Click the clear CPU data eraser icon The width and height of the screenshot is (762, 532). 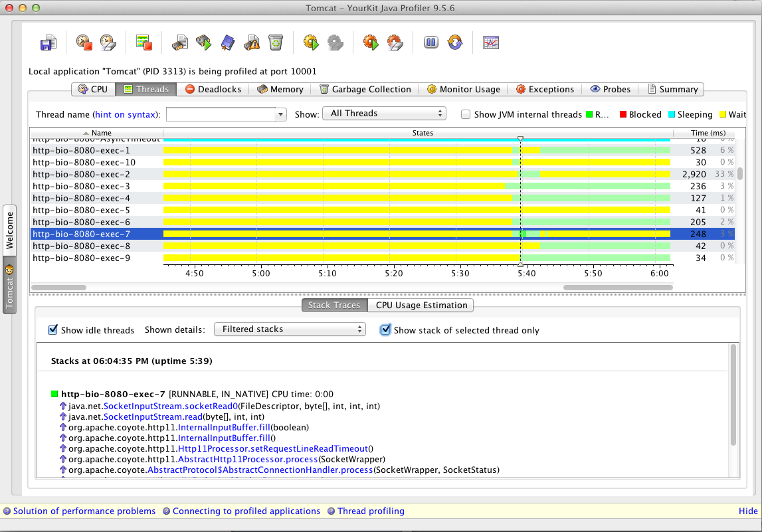pyautogui.click(x=108, y=43)
